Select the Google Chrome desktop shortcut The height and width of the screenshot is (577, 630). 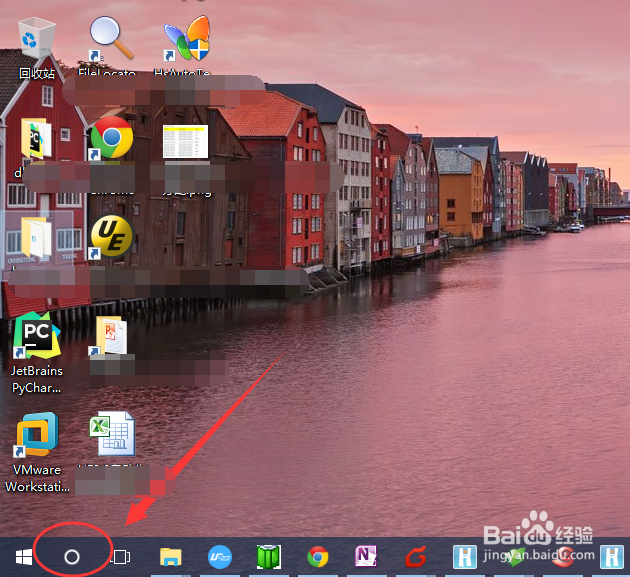point(111,138)
